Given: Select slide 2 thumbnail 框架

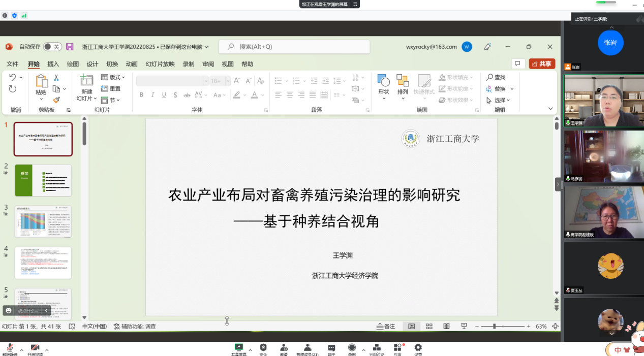Looking at the screenshot, I should pos(43,180).
